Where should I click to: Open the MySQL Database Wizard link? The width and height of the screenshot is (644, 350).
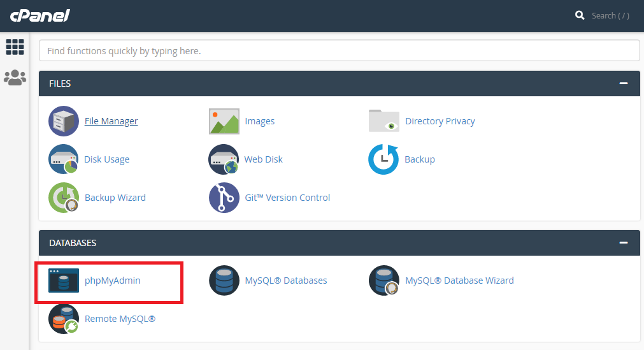459,281
